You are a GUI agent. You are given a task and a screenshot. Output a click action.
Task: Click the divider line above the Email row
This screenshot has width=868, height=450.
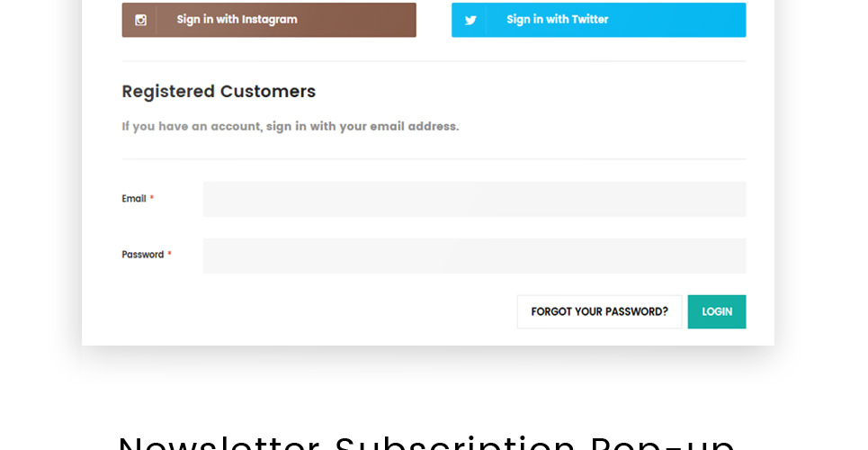434,159
